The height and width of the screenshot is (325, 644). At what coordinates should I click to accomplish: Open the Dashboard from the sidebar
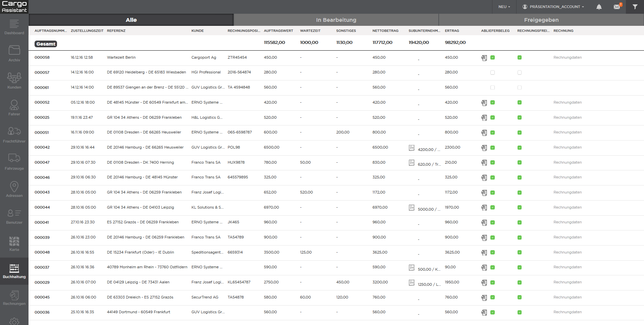(x=14, y=27)
